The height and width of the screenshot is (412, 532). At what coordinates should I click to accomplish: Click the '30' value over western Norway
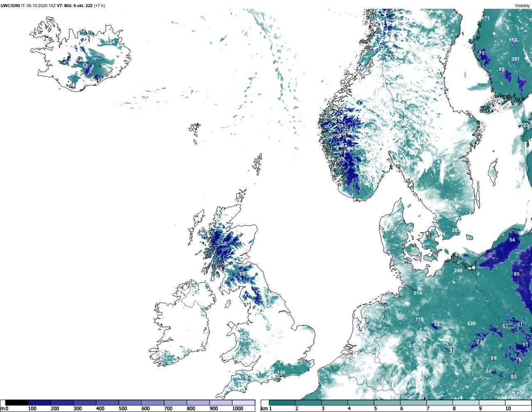(341, 126)
